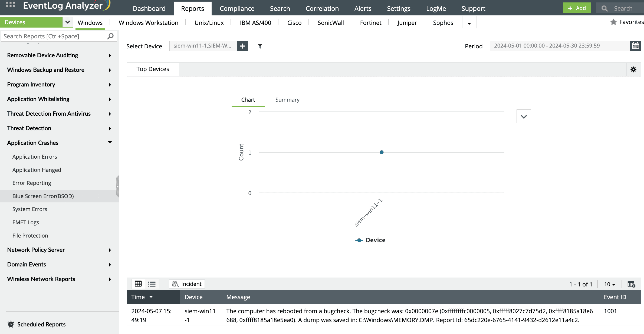Select the Reports menu tab in navbar

point(192,8)
